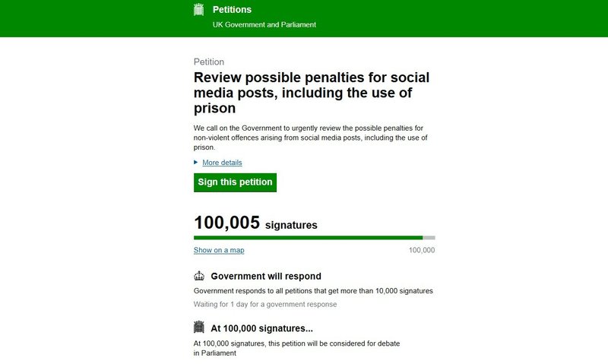Click the 100,005 signatures count
Screen dimensions: 608x364
(255, 223)
